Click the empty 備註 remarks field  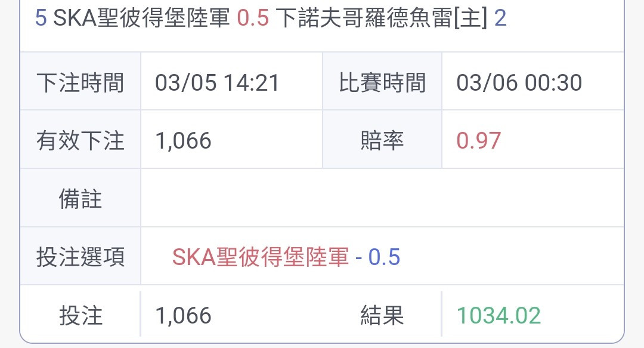[382, 198]
